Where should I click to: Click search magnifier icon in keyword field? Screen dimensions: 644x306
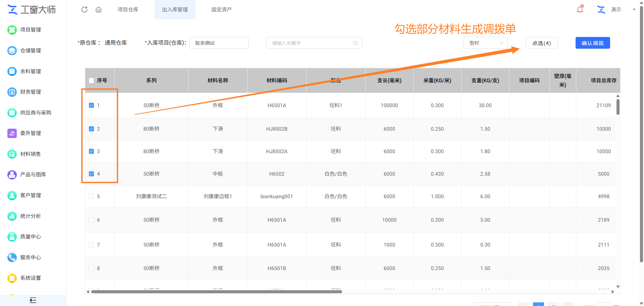[x=356, y=43]
